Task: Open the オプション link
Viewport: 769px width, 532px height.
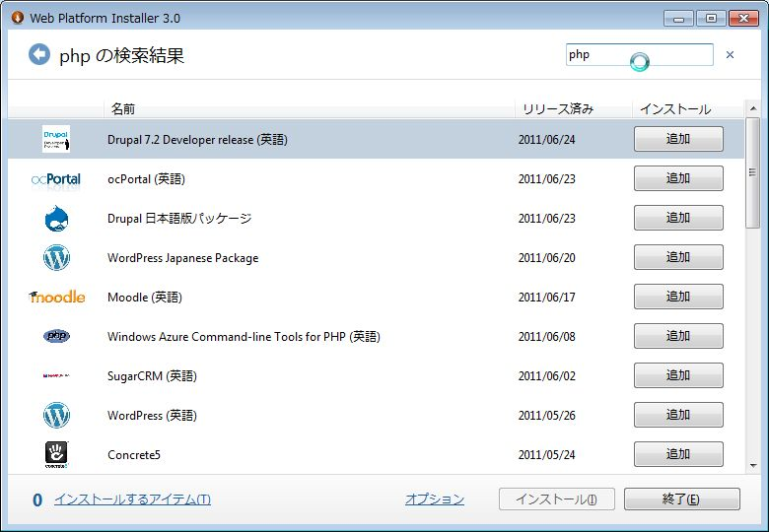Action: (x=434, y=499)
